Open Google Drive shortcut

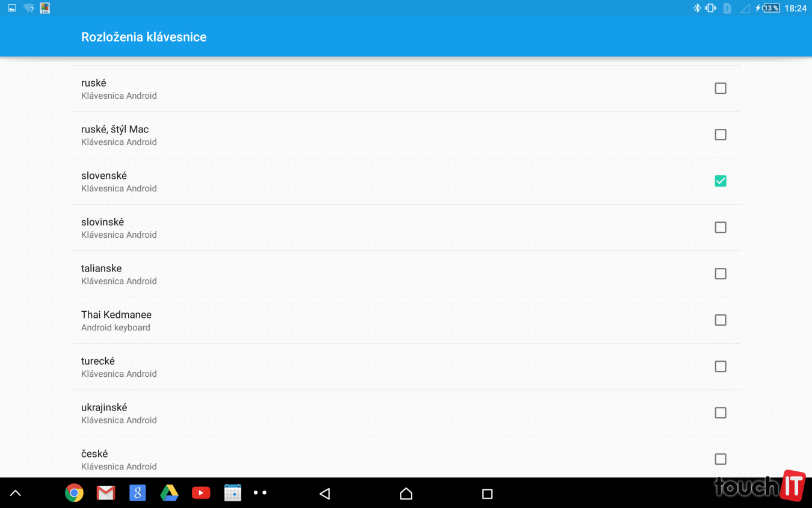click(x=169, y=494)
